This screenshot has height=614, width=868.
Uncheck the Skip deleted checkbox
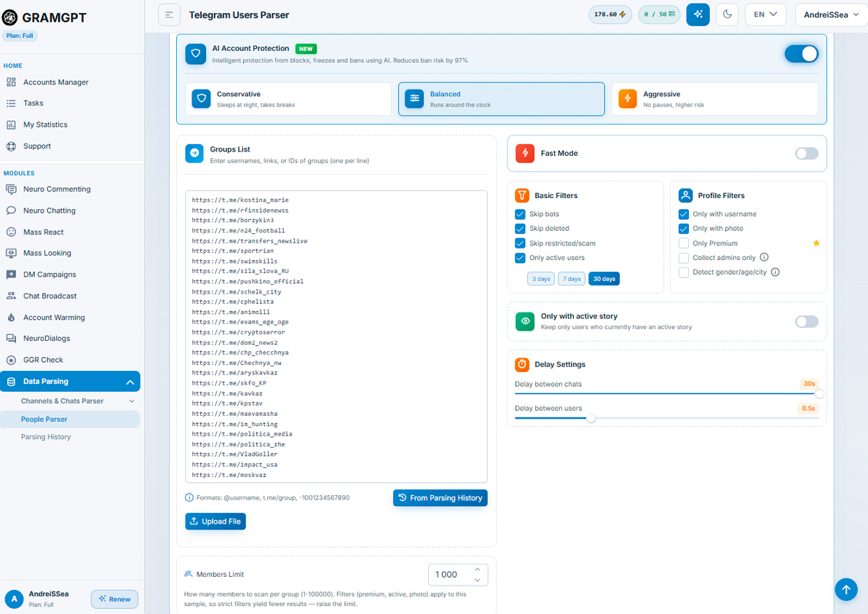point(520,228)
